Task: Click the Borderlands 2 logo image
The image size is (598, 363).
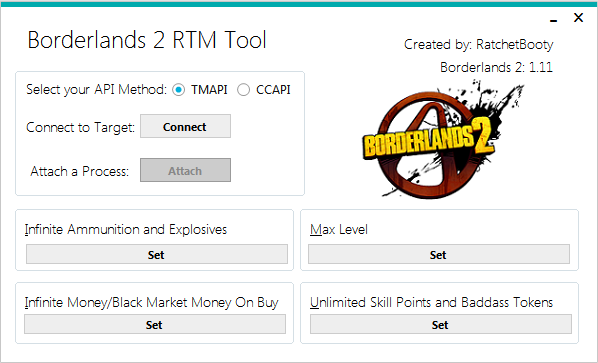Action: pyautogui.click(x=442, y=140)
